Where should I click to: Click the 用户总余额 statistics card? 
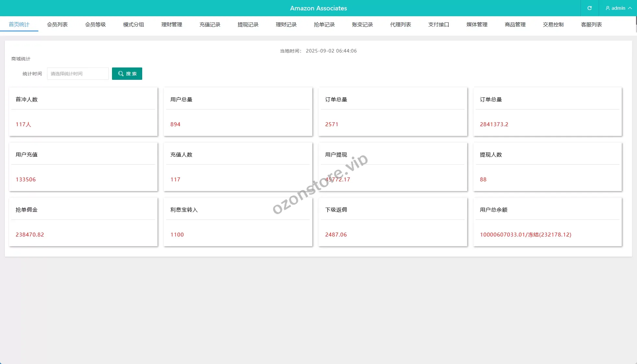(x=547, y=222)
